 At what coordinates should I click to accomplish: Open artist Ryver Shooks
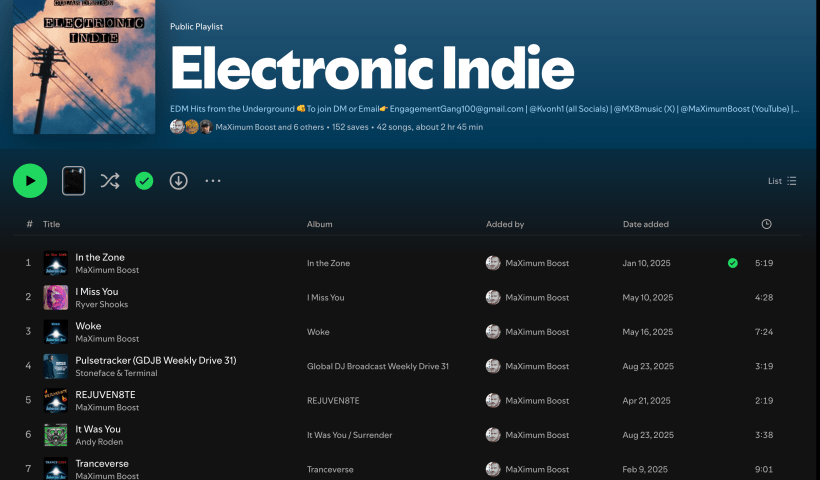point(101,304)
